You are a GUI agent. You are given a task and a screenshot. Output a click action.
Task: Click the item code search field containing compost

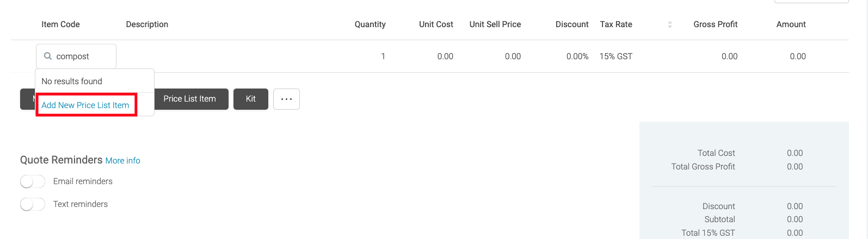click(76, 56)
